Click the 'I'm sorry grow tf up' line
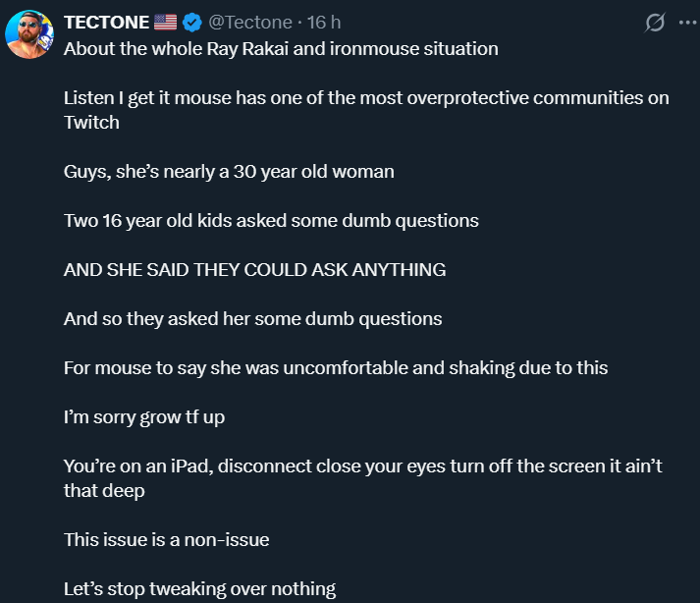The height and width of the screenshot is (603, 700). 144,417
